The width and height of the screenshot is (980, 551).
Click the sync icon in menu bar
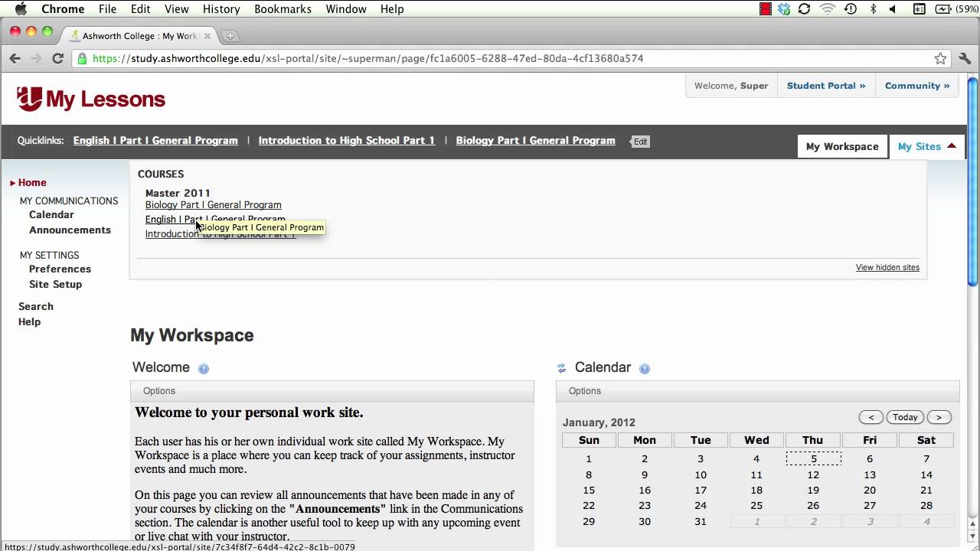804,9
